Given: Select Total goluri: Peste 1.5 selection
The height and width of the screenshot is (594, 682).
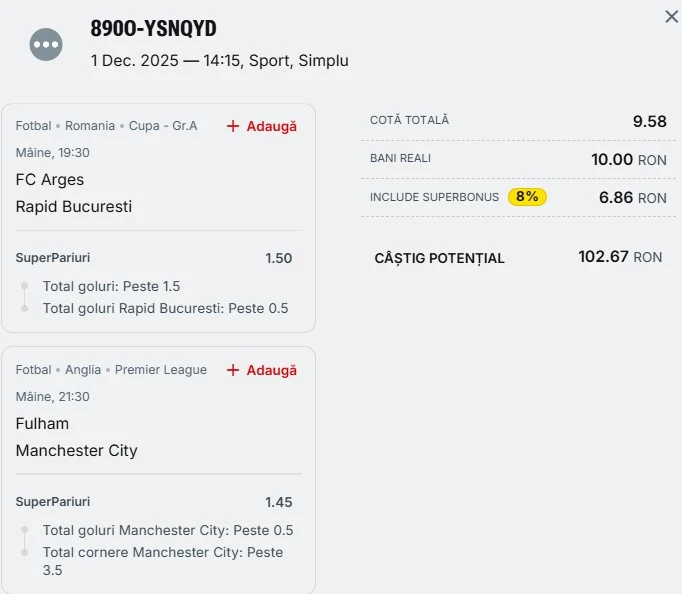Looking at the screenshot, I should coord(111,286).
